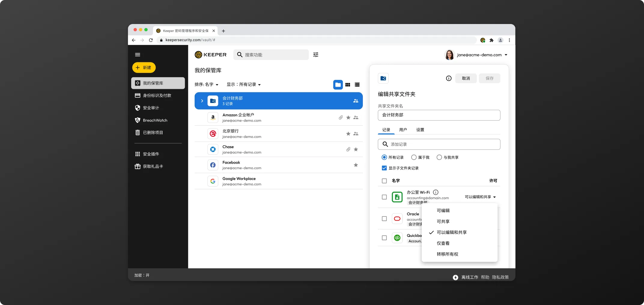Click offline work lightning icon
The image size is (644, 305).
(456, 277)
